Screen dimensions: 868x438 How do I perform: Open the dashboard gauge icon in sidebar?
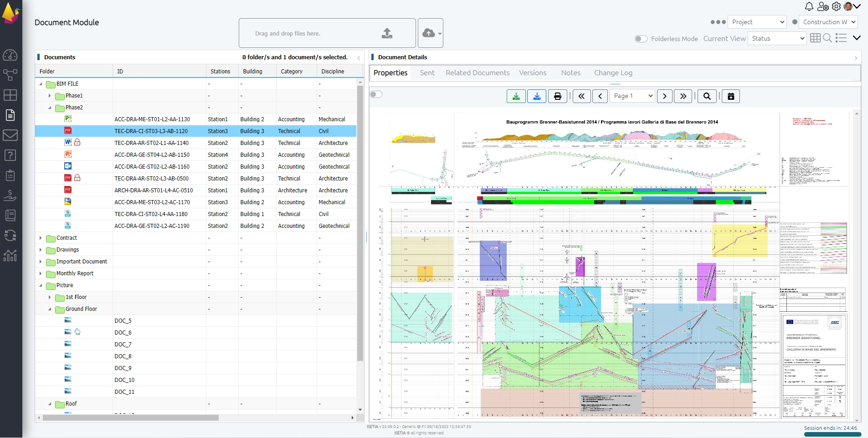pos(10,55)
